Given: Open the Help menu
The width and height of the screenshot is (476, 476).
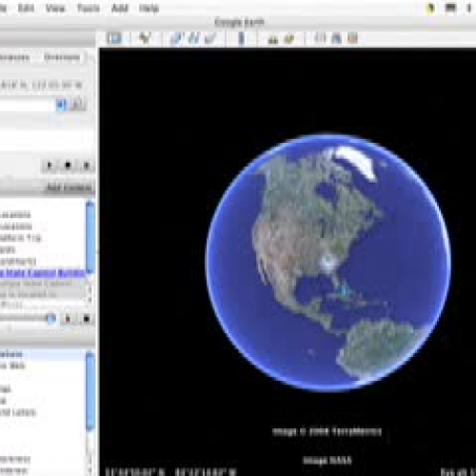Looking at the screenshot, I should pyautogui.click(x=149, y=8).
